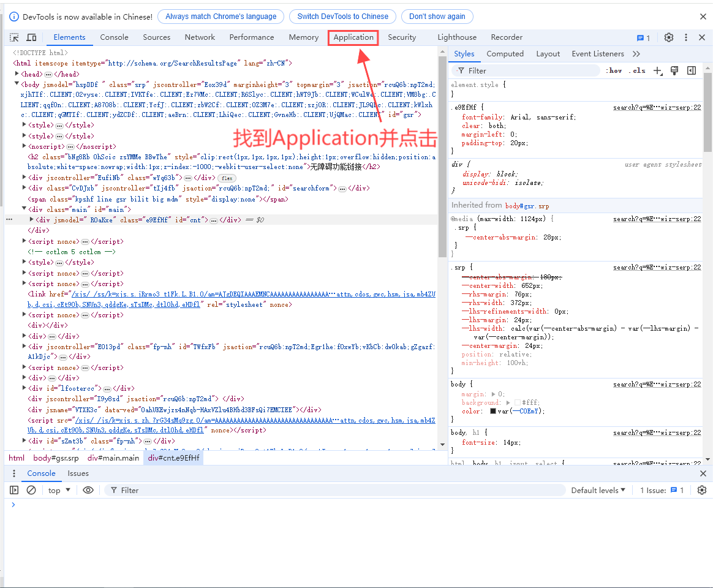The width and height of the screenshot is (713, 588).
Task: Dismiss the language info bar
Action: 703,17
